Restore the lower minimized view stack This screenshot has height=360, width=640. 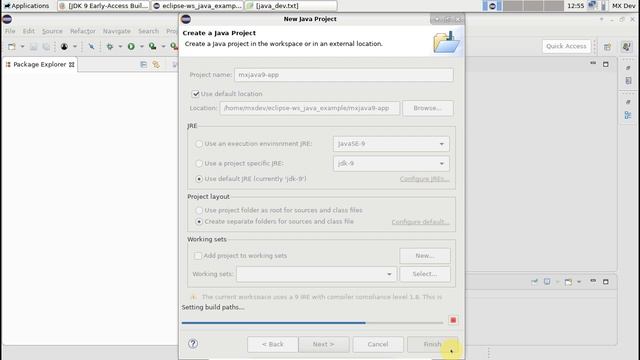tap(628, 102)
